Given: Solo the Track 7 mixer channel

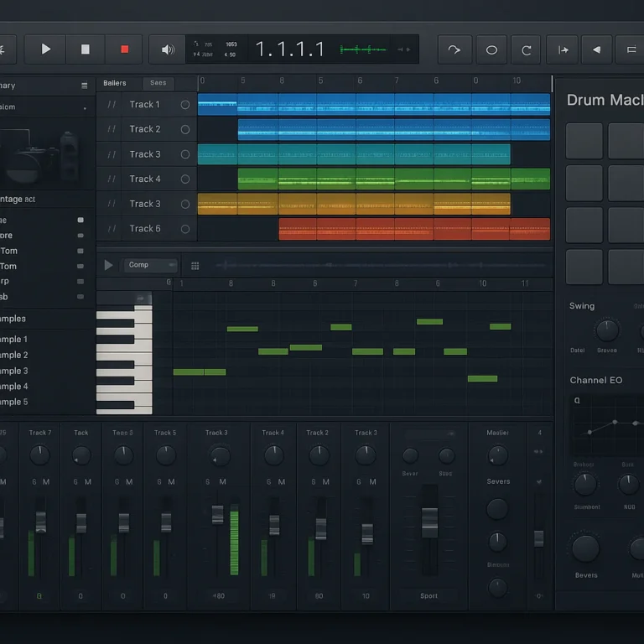Looking at the screenshot, I should pos(34,482).
